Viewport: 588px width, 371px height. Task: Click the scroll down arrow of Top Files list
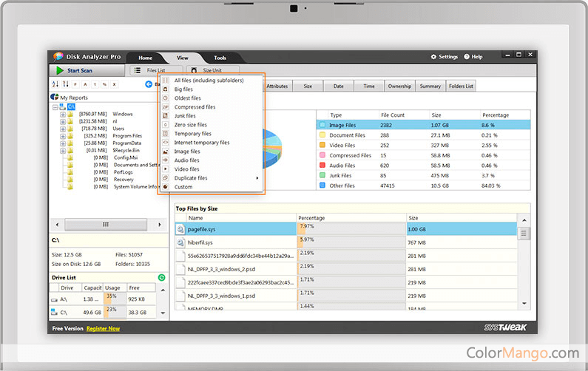524,303
